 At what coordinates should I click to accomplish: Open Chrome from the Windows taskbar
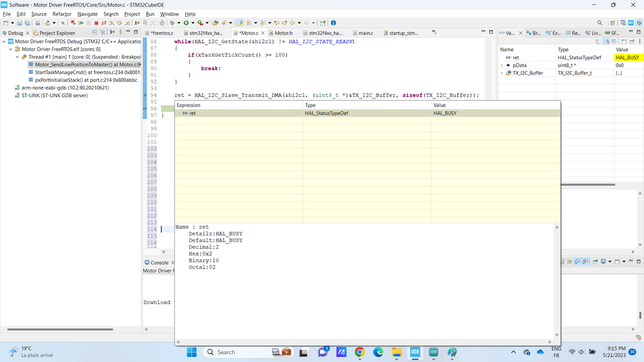pyautogui.click(x=360, y=352)
